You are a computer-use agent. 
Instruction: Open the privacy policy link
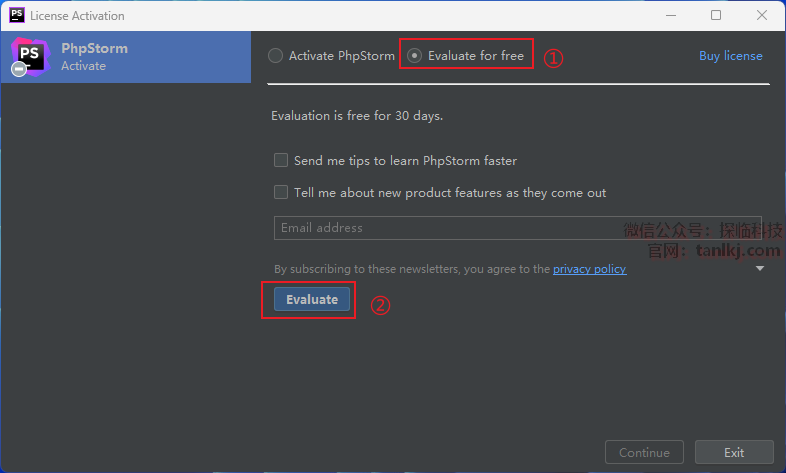pyautogui.click(x=589, y=269)
